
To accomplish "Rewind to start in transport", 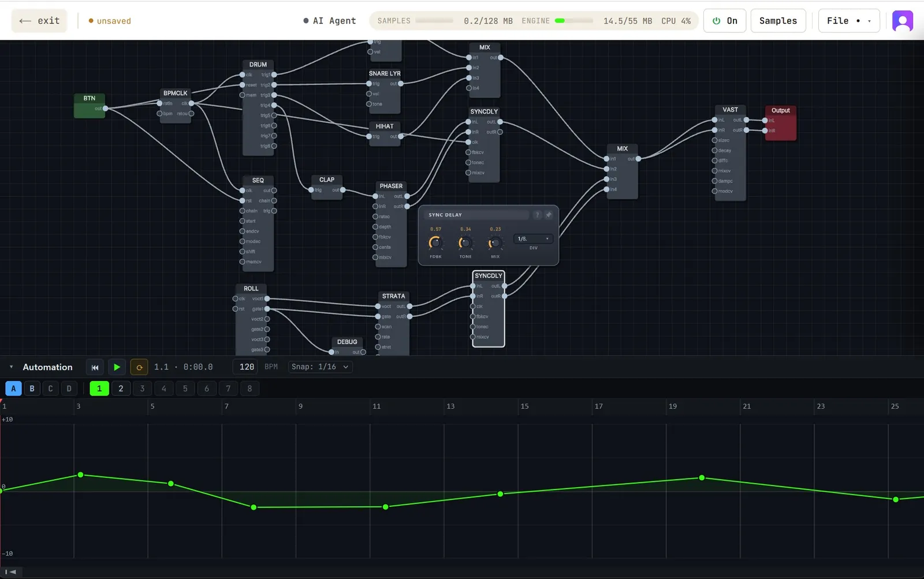I will (x=95, y=367).
